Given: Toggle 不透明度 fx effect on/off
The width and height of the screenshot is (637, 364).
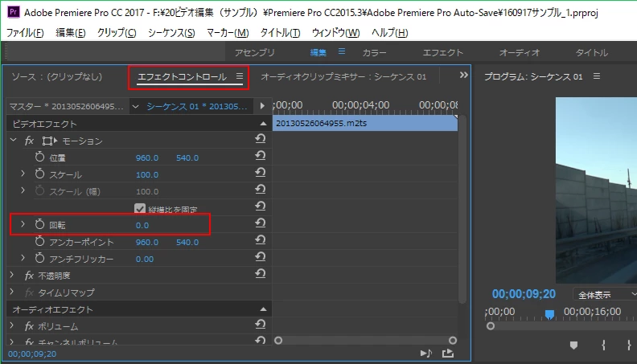Looking at the screenshot, I should 29,276.
